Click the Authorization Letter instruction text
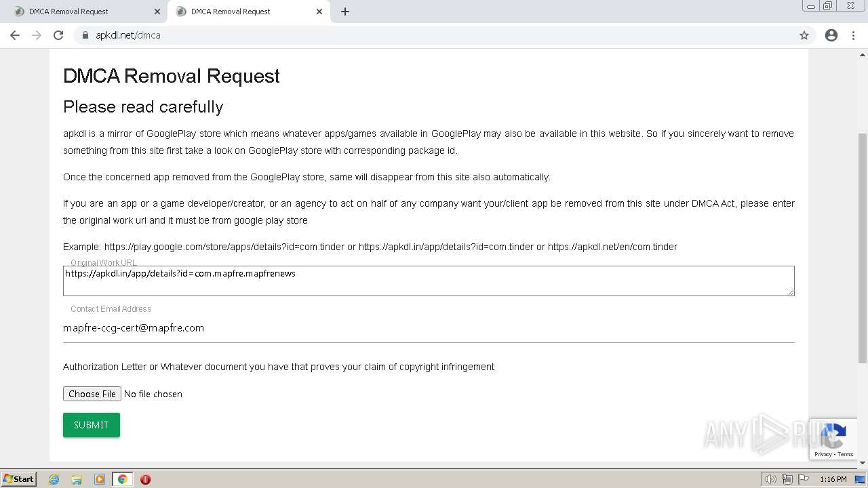The height and width of the screenshot is (488, 868). (x=279, y=367)
